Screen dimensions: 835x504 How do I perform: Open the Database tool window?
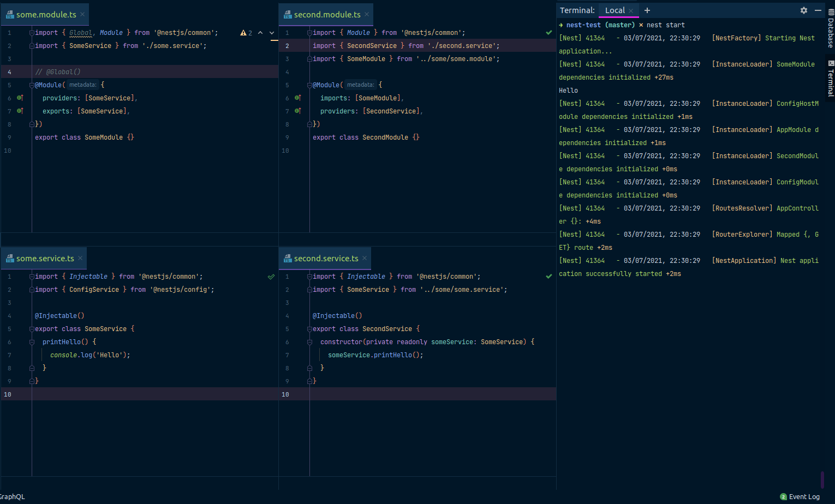(x=831, y=28)
